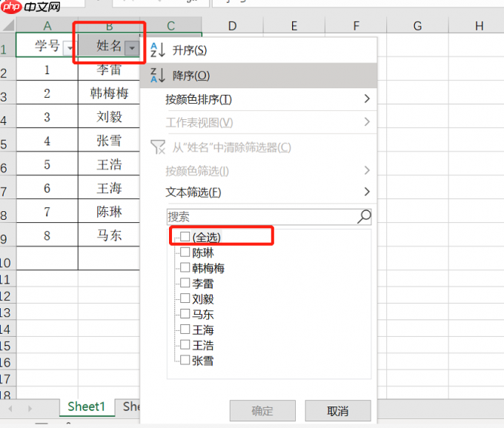Screen dimensions: 504x428
Task: Expand the 文本筛选 submenu arrow
Action: (x=367, y=192)
